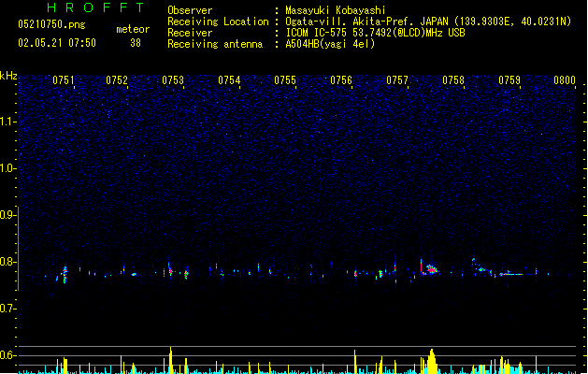Screen dimensions: 588x374
Task: Click the ICOM IC-575 receiver text
Action: 375,33
